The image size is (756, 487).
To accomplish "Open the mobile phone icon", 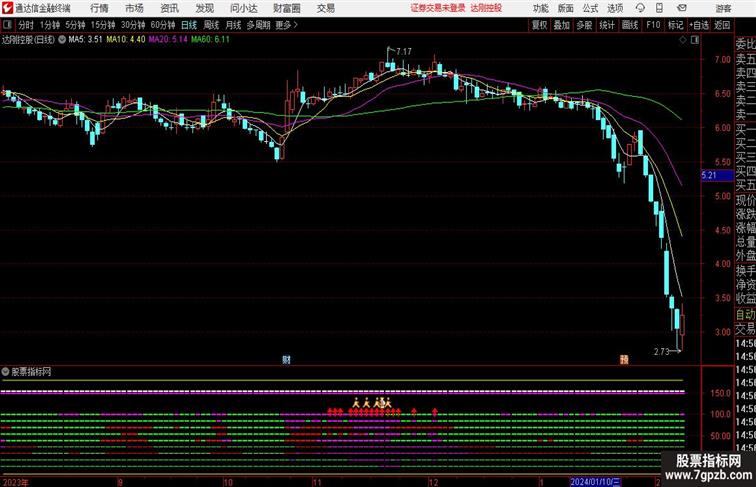I will click(x=659, y=8).
